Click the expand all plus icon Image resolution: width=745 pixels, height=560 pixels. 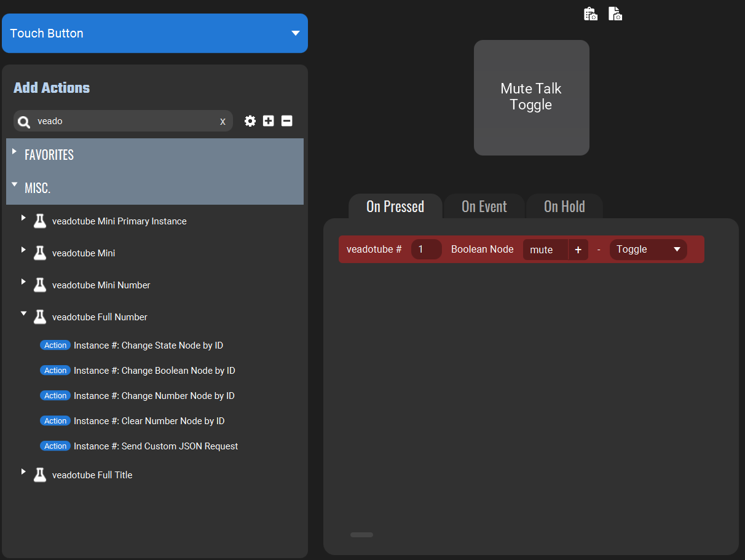pos(268,121)
